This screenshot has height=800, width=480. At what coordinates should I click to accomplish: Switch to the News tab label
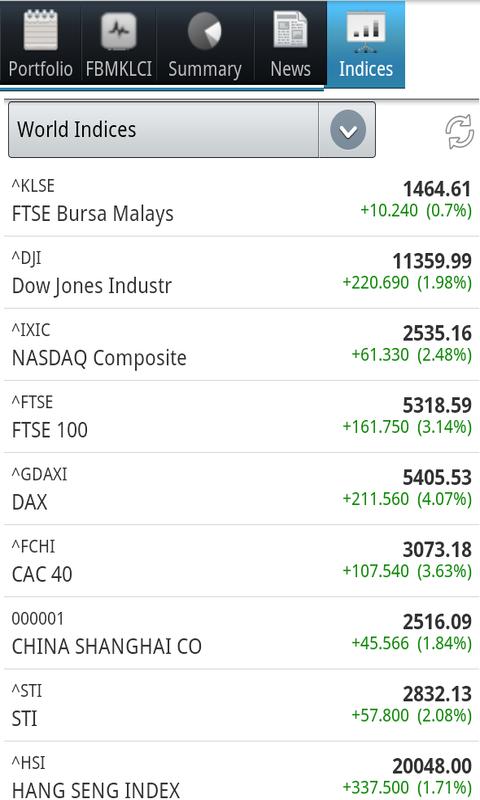[290, 68]
